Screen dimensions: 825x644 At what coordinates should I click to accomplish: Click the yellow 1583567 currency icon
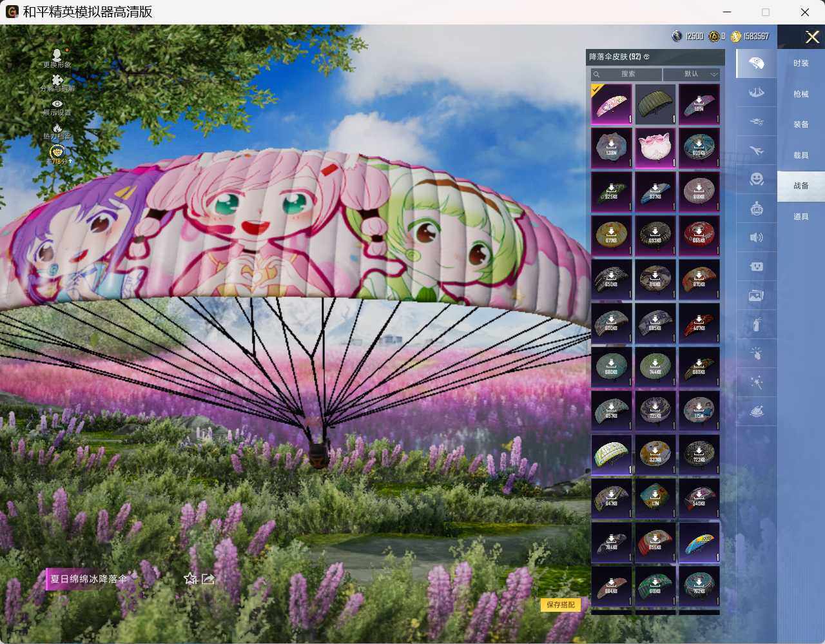pos(735,37)
